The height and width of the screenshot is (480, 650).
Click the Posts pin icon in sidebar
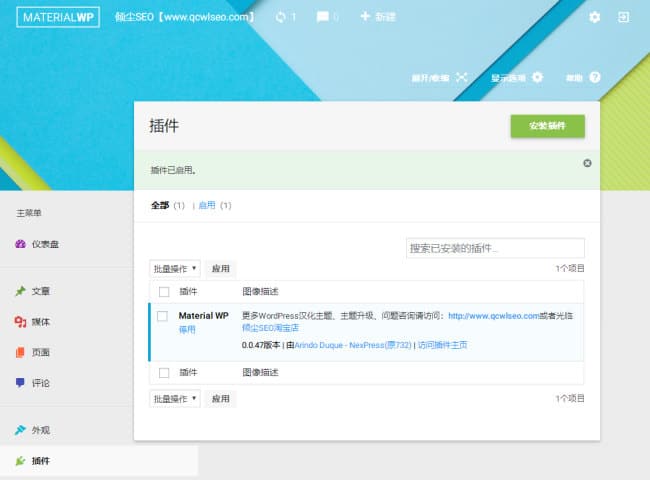20,291
